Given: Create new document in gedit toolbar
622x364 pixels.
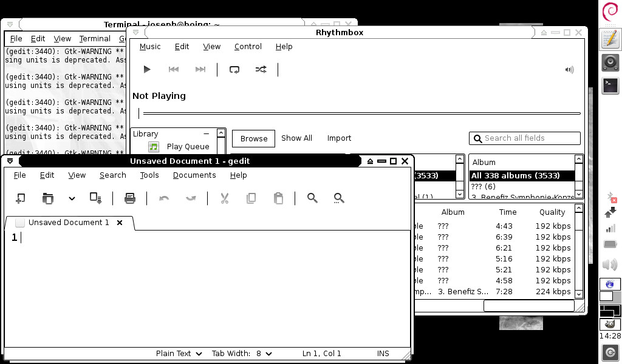Looking at the screenshot, I should click(20, 198).
